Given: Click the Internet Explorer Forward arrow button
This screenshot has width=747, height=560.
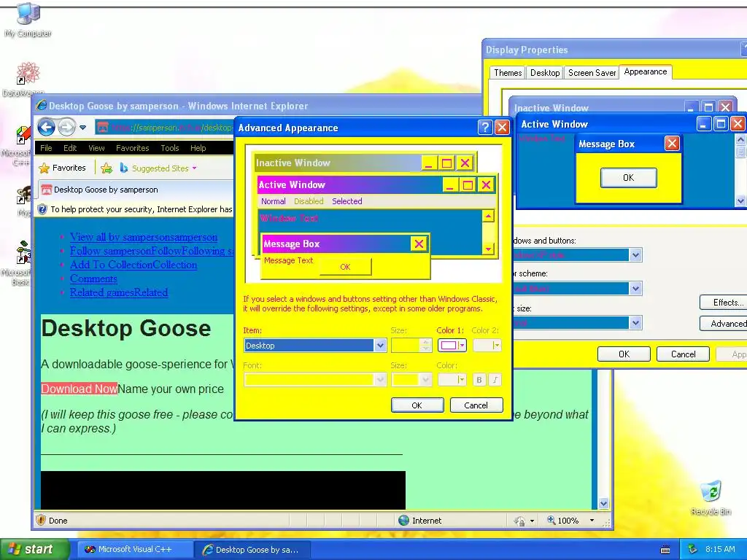Looking at the screenshot, I should pos(66,127).
